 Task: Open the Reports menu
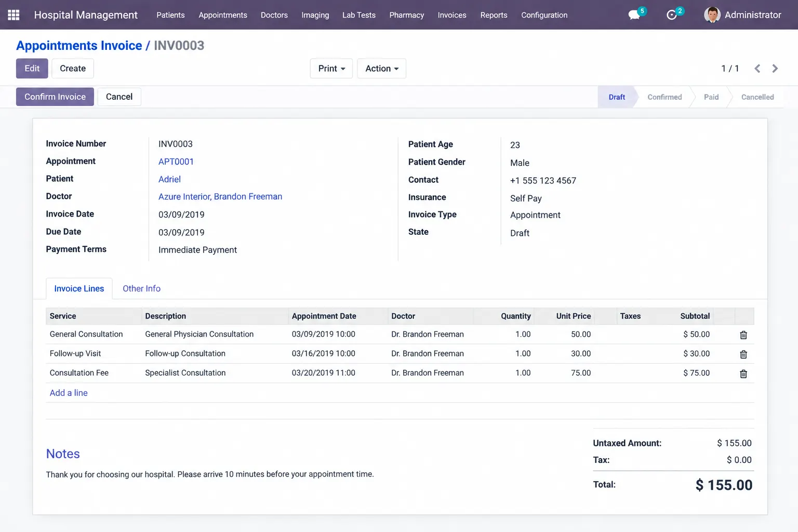tap(494, 15)
